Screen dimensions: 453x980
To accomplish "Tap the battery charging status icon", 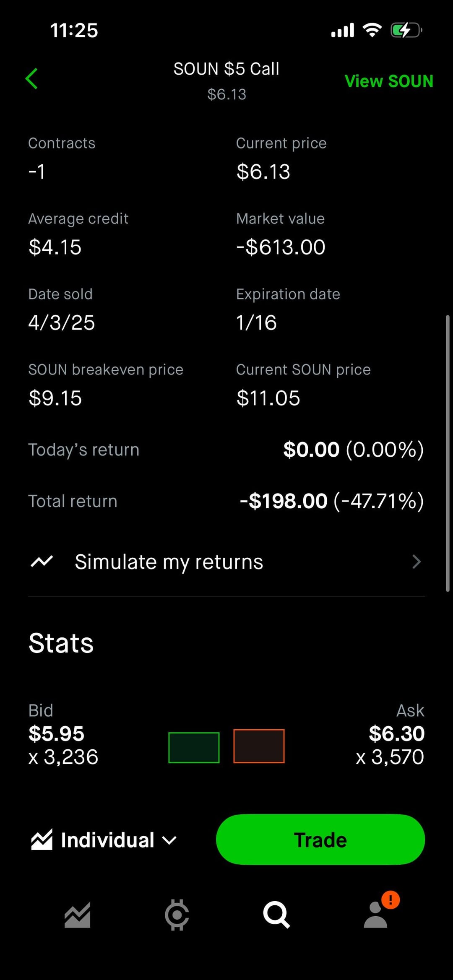I will pos(405,30).
